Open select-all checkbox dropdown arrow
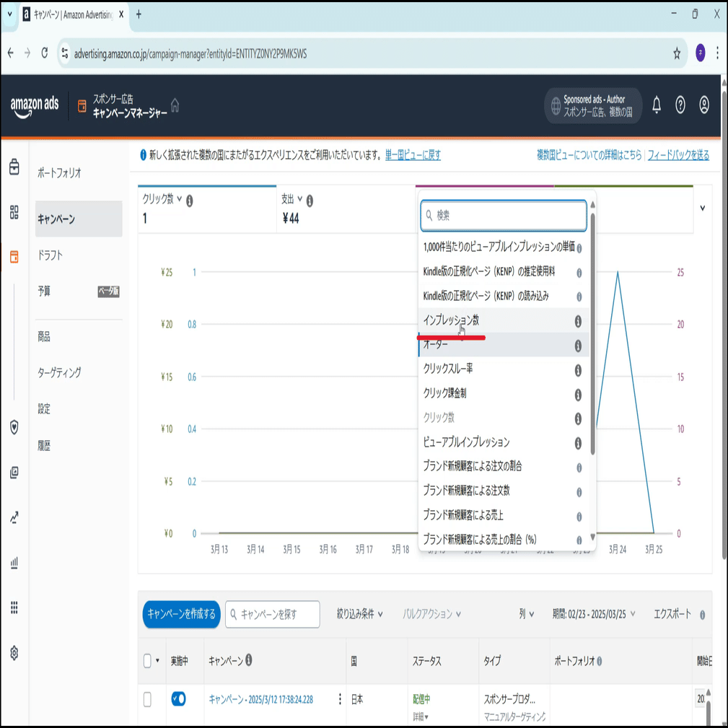This screenshot has width=728, height=728. tap(157, 661)
